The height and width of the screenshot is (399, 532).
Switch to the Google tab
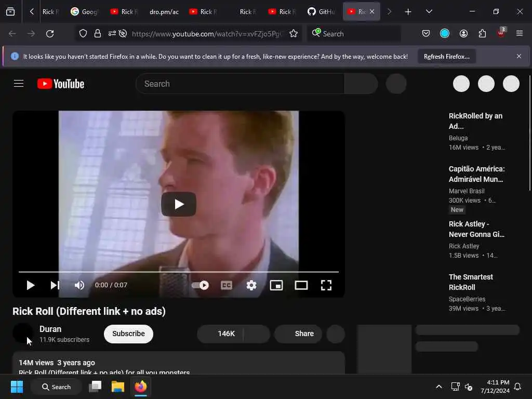[85, 12]
